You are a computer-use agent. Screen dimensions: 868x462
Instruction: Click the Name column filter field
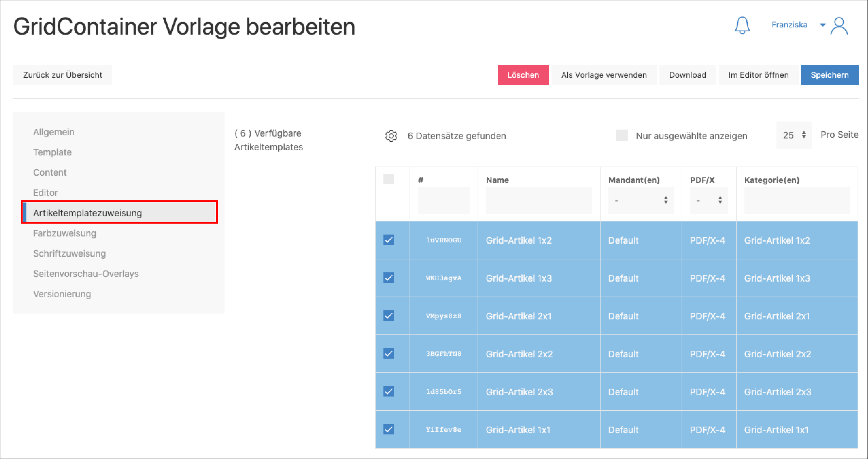538,201
